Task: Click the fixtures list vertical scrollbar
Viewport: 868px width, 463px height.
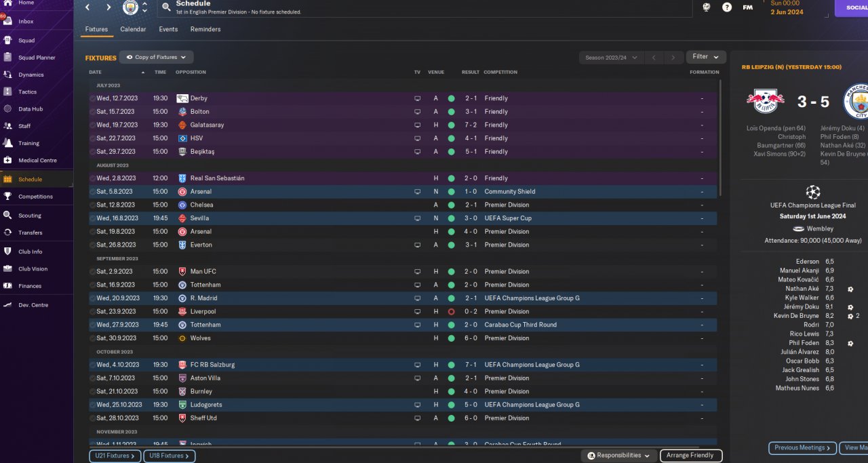Action: pos(720,139)
